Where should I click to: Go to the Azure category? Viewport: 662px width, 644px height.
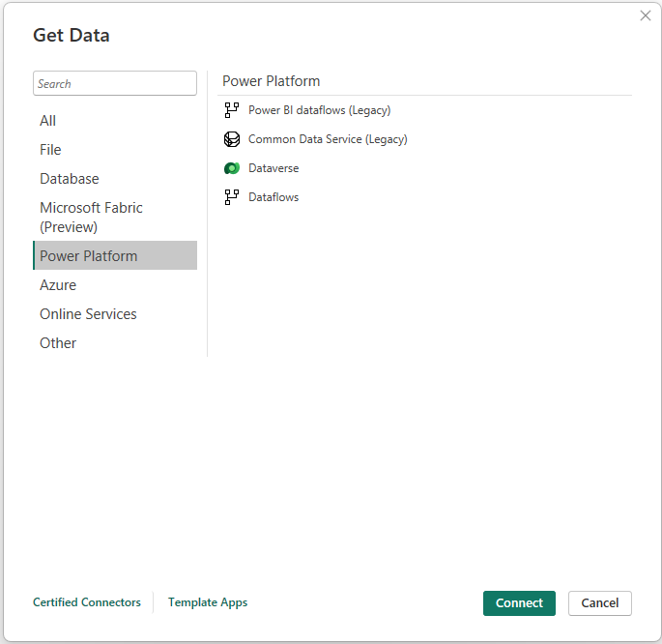click(x=58, y=285)
